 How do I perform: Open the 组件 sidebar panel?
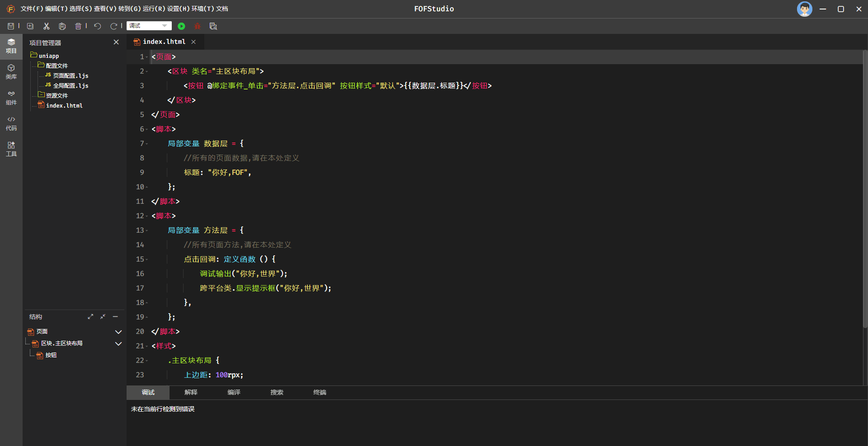click(11, 98)
